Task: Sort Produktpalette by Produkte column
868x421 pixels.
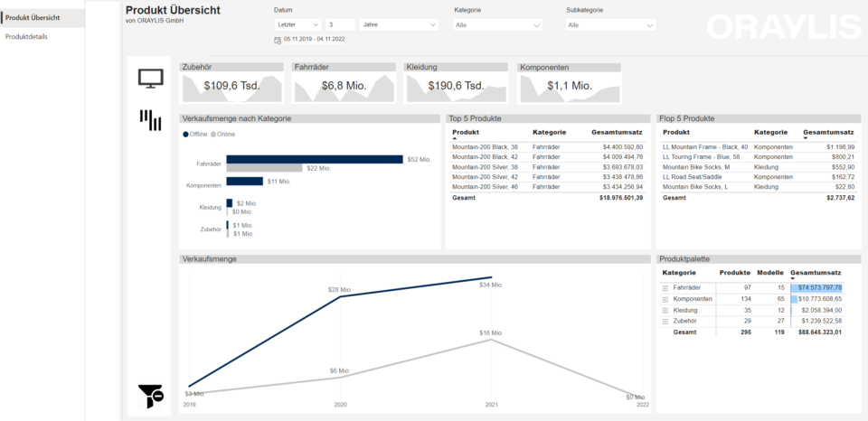Action: pos(734,273)
